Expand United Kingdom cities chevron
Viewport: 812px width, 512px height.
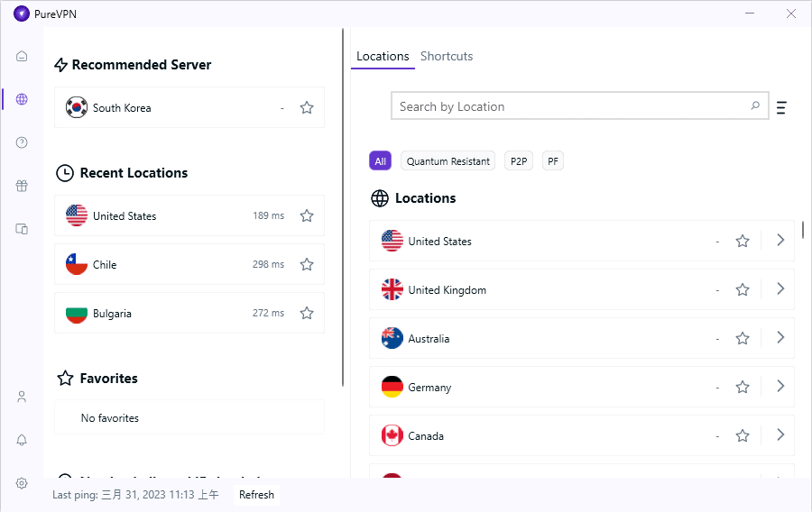[x=780, y=288]
